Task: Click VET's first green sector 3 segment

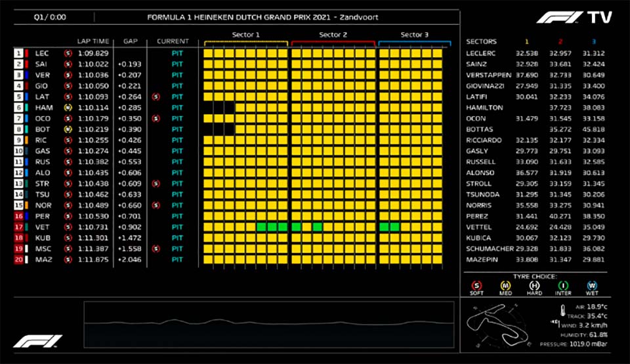Action: 384,226
